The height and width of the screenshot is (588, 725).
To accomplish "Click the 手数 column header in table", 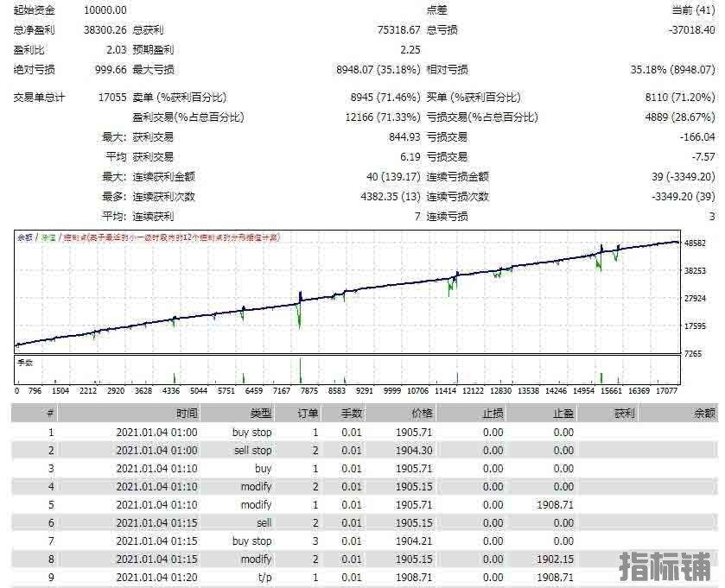I will 353,414.
